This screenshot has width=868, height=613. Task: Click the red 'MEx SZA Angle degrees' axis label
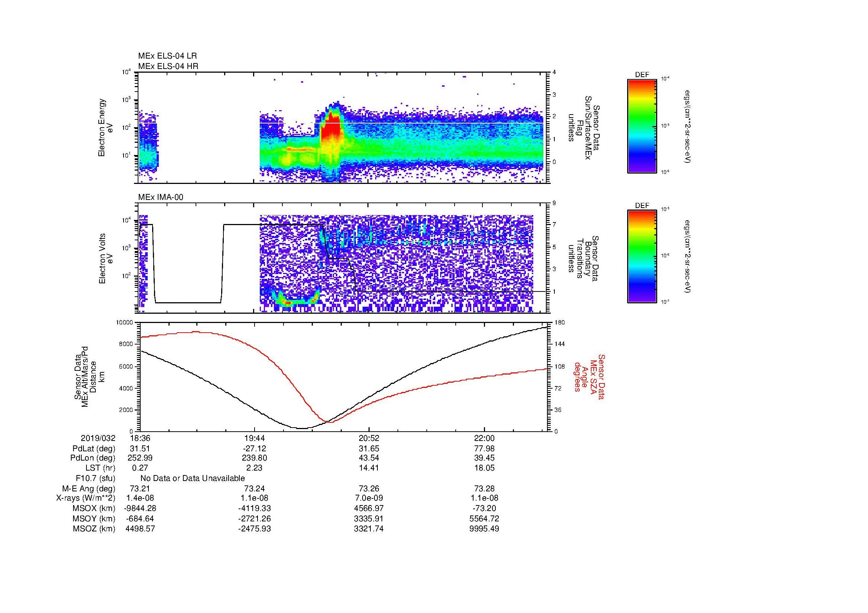pyautogui.click(x=589, y=376)
